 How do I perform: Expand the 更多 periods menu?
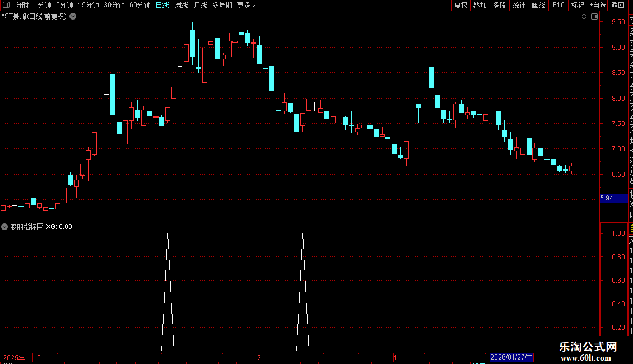pos(246,5)
